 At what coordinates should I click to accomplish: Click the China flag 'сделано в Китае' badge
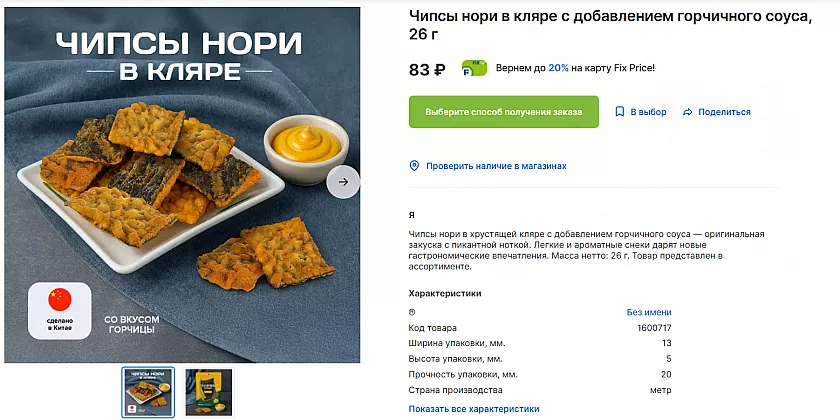click(59, 309)
